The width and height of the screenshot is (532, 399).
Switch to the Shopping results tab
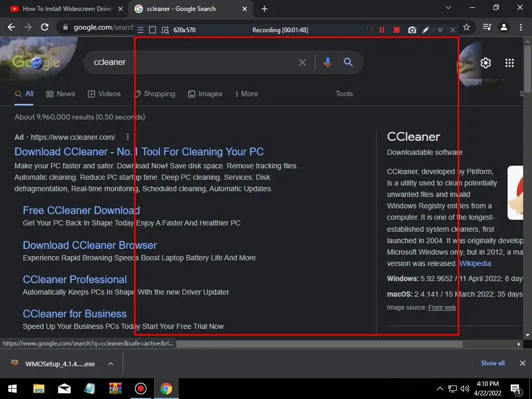click(155, 94)
